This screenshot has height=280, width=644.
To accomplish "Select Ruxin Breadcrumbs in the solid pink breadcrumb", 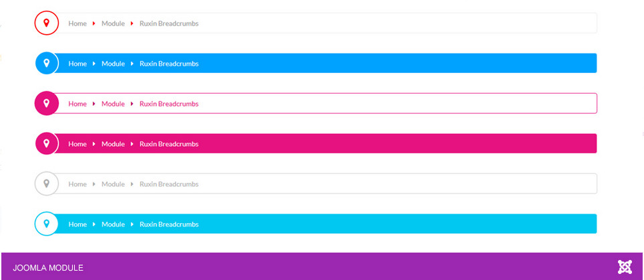I will pos(169,144).
